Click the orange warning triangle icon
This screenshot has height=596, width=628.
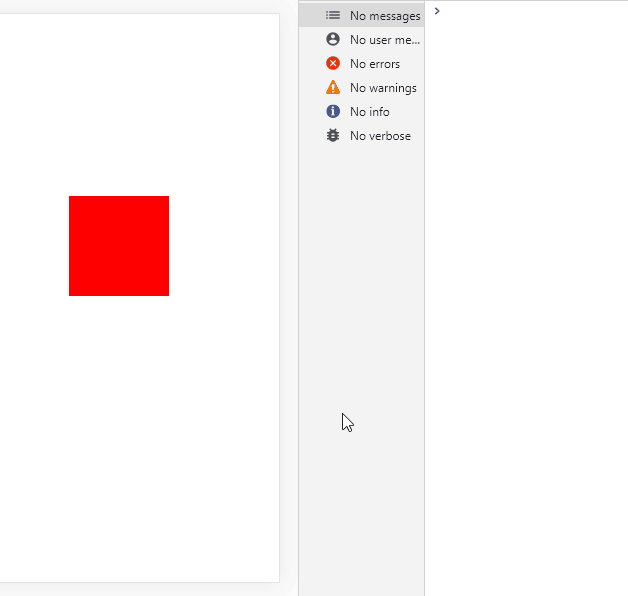333,87
